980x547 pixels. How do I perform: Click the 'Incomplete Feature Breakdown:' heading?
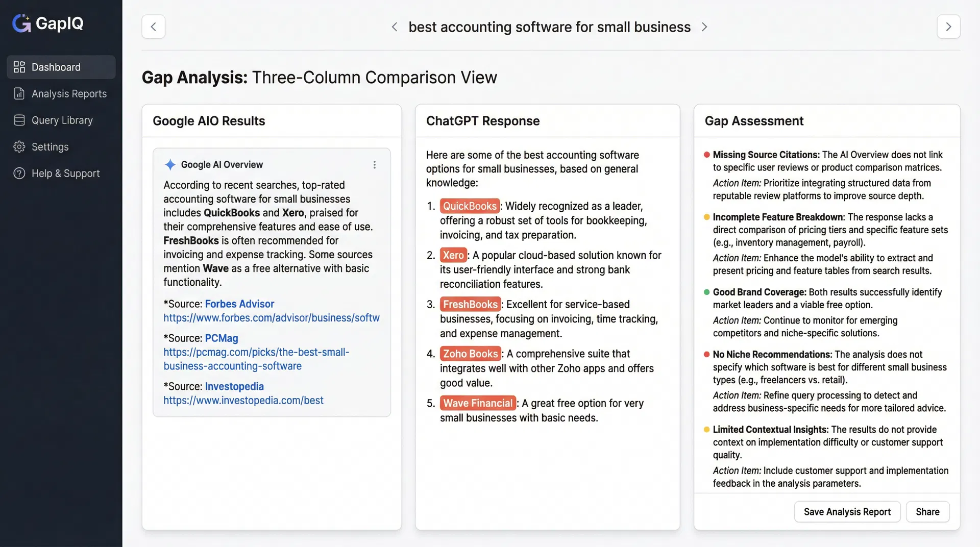[779, 217]
